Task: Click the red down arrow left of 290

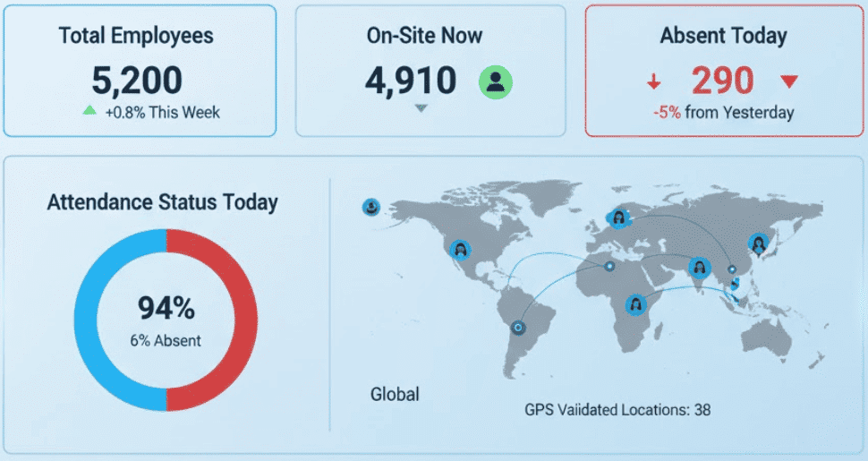Action: click(x=654, y=82)
